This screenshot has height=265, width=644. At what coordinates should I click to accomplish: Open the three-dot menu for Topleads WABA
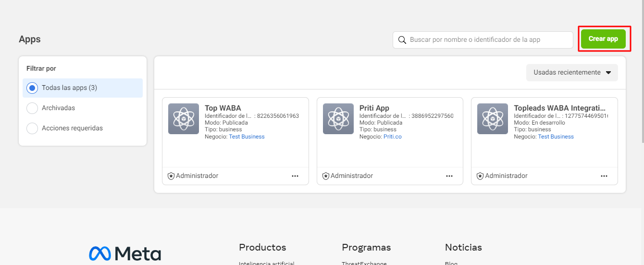click(x=604, y=176)
